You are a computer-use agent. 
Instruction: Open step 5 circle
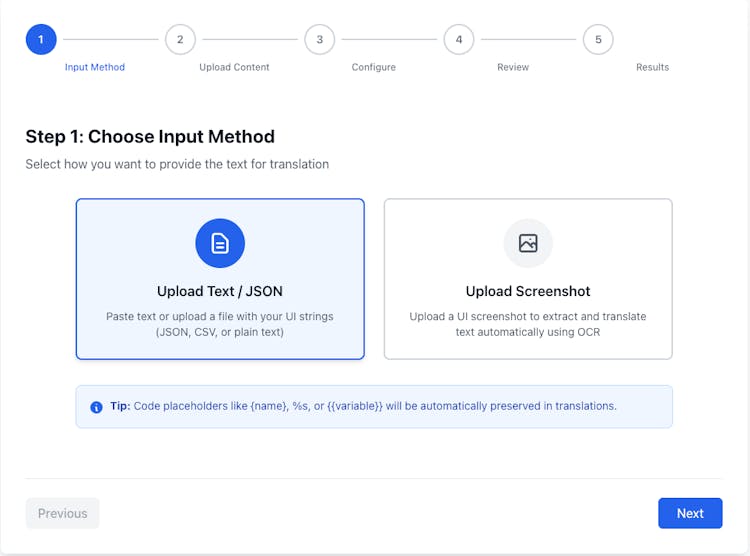click(x=598, y=40)
